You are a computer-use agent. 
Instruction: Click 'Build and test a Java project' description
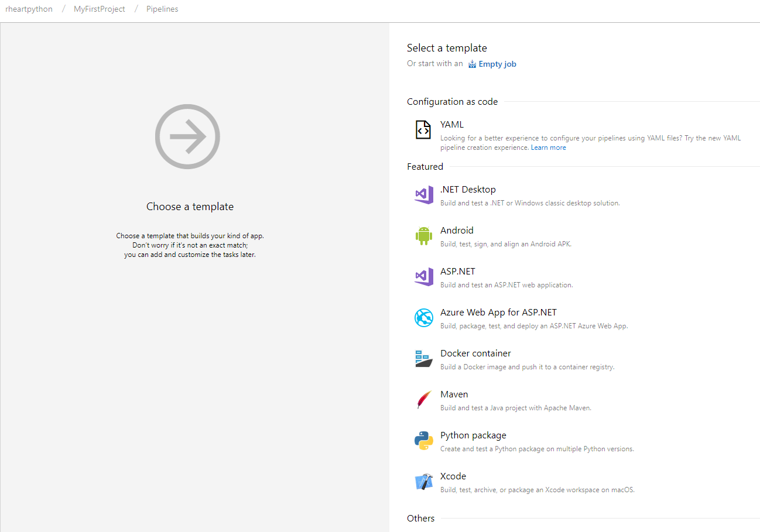(x=516, y=408)
